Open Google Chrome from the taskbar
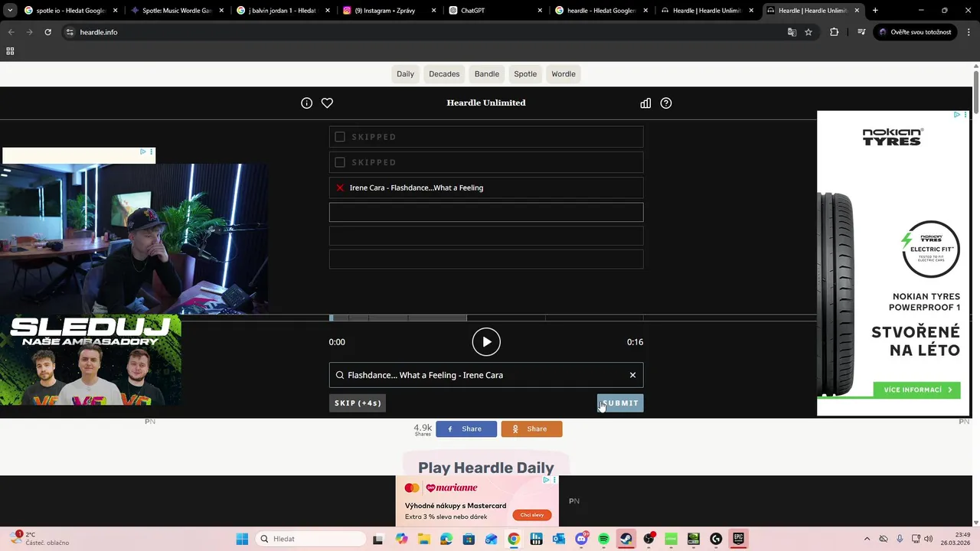The width and height of the screenshot is (980, 551). click(x=514, y=539)
